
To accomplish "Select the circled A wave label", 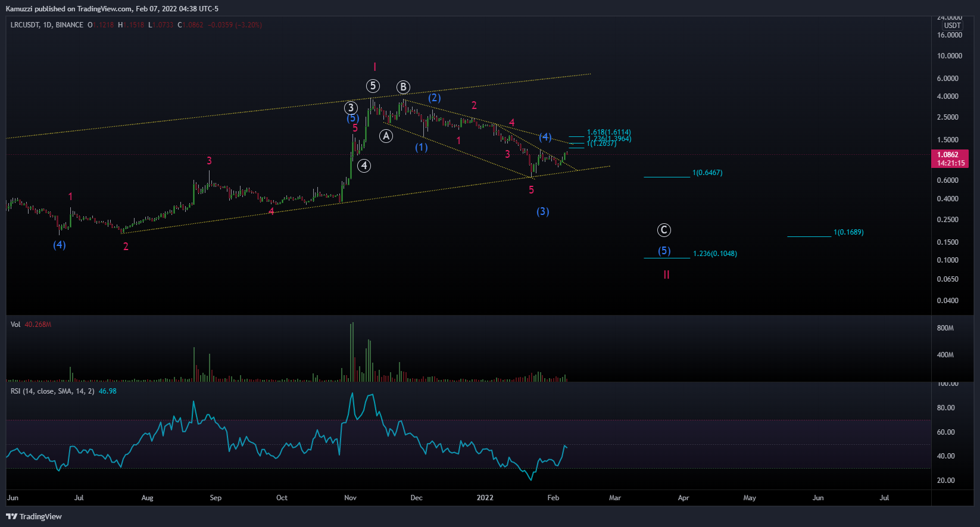I will (x=386, y=136).
